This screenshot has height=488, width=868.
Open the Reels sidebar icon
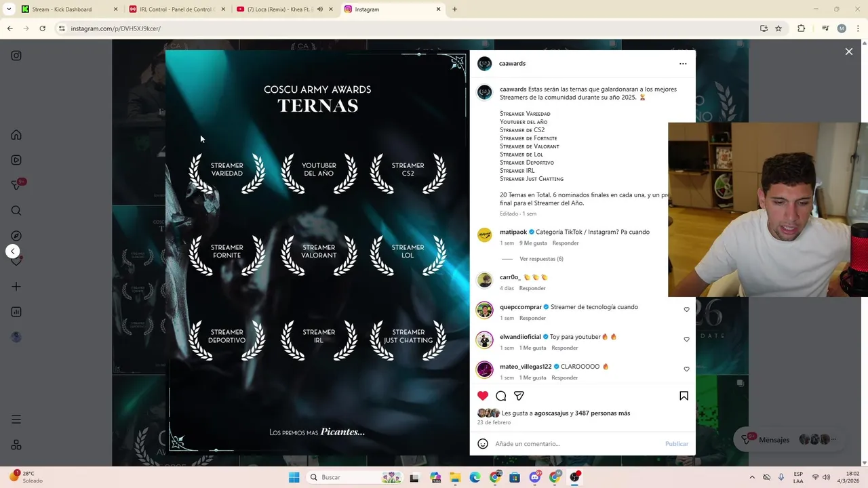[16, 160]
